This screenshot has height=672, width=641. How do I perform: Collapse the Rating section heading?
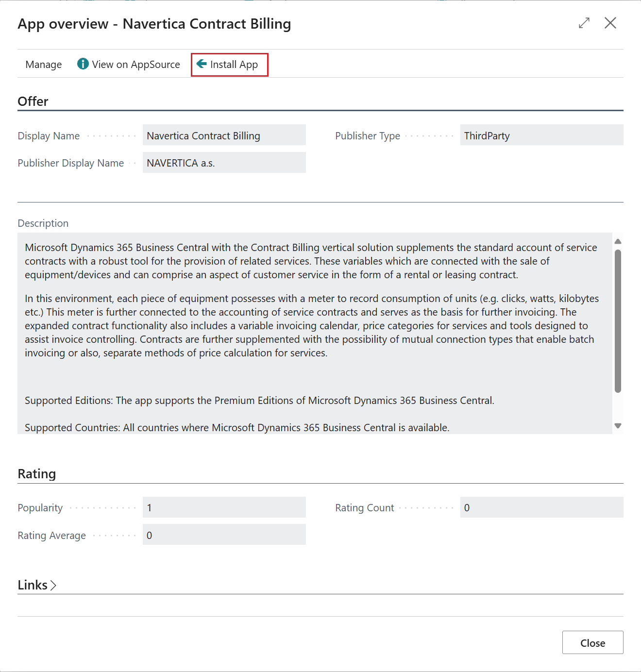(37, 474)
